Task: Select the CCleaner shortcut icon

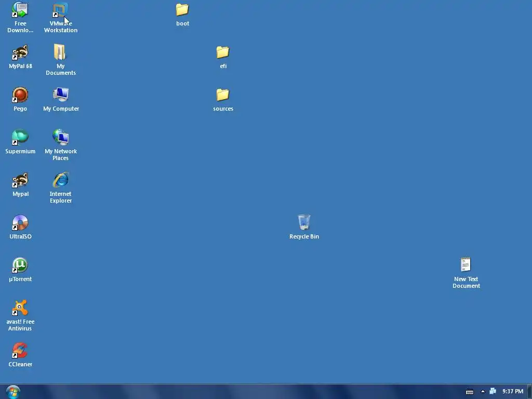Action: point(20,351)
